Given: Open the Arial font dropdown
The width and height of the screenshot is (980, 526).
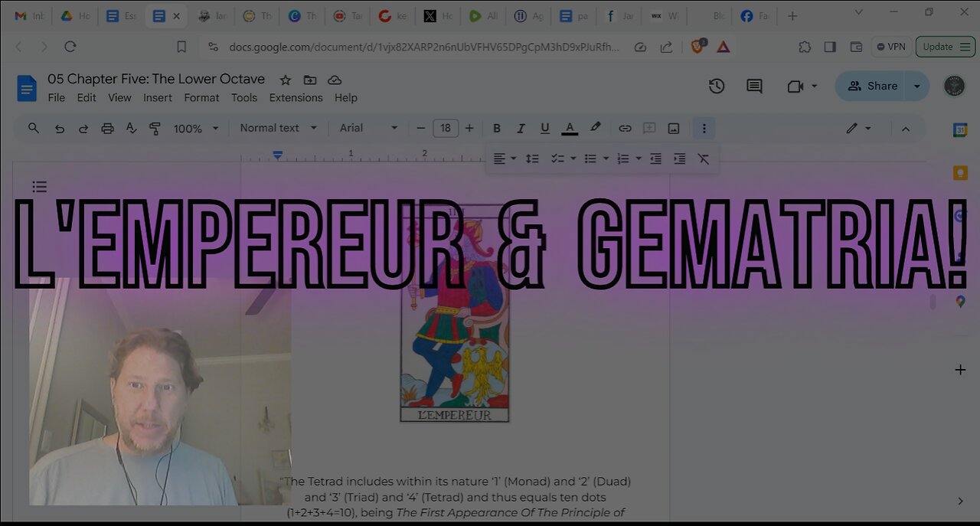Looking at the screenshot, I should 369,128.
